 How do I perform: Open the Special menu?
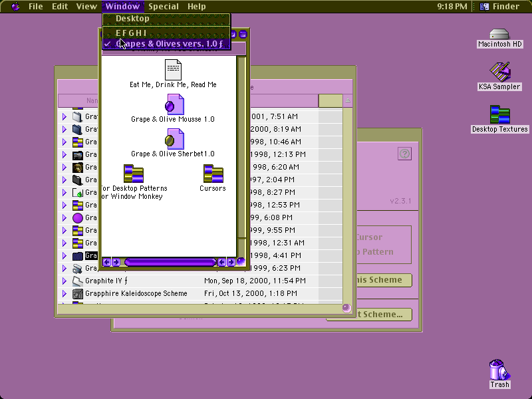164,6
